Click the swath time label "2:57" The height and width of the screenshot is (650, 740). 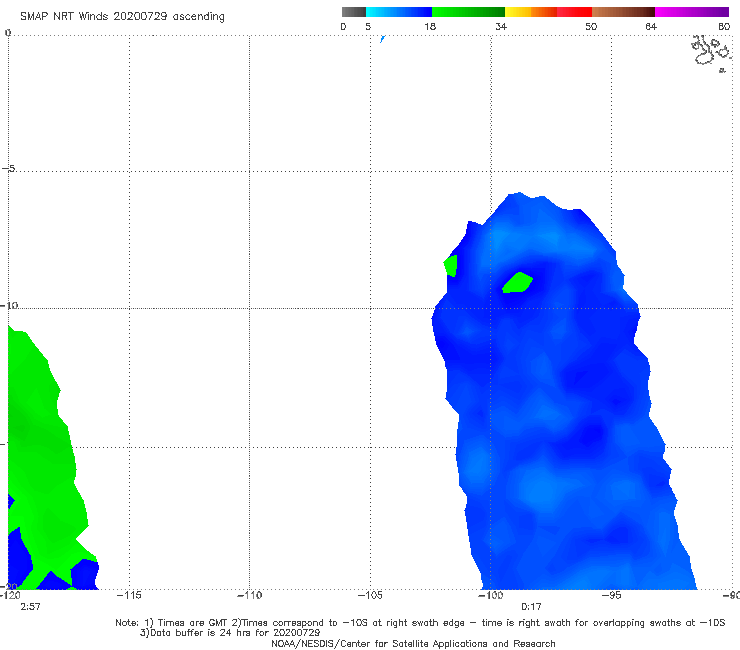pos(30,607)
